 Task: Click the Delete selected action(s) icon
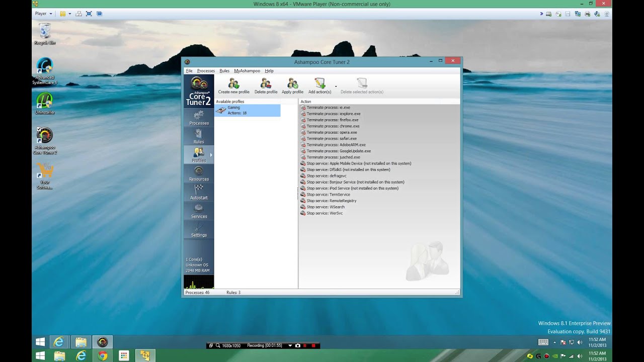coord(362,83)
